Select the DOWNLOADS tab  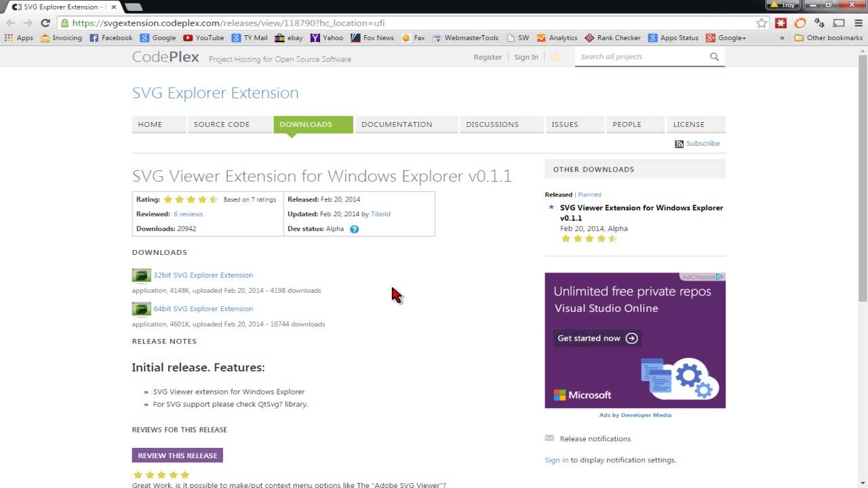313,125
